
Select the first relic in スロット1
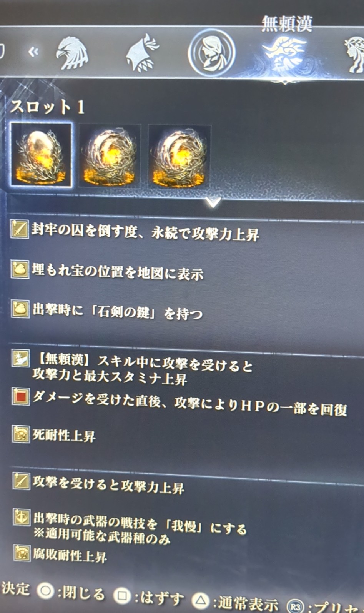[41, 155]
